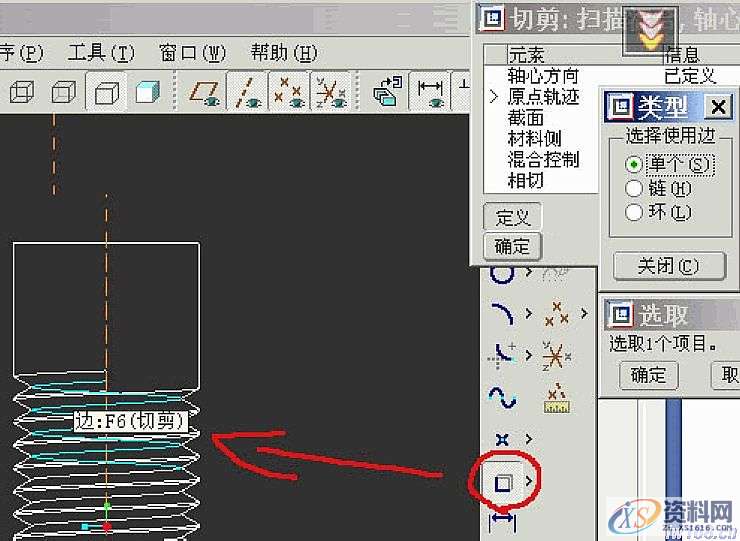Screen dimensions: 740x541
Task: Open the 窗口(W) menu
Action: point(192,53)
